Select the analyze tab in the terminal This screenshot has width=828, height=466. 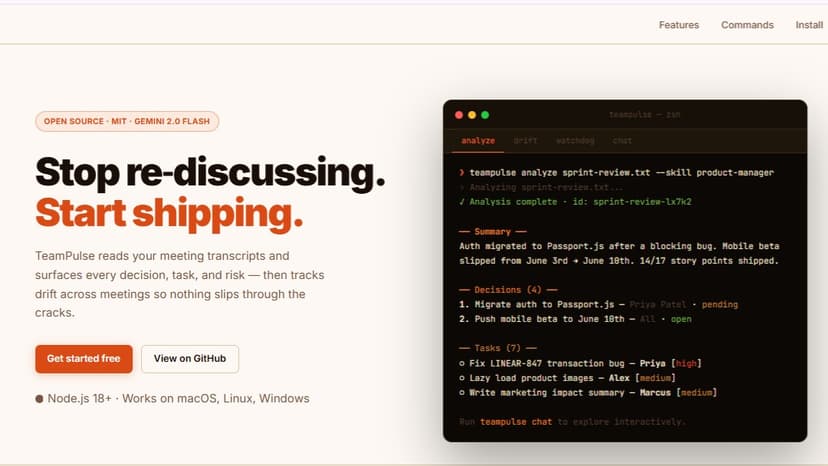pyautogui.click(x=478, y=141)
